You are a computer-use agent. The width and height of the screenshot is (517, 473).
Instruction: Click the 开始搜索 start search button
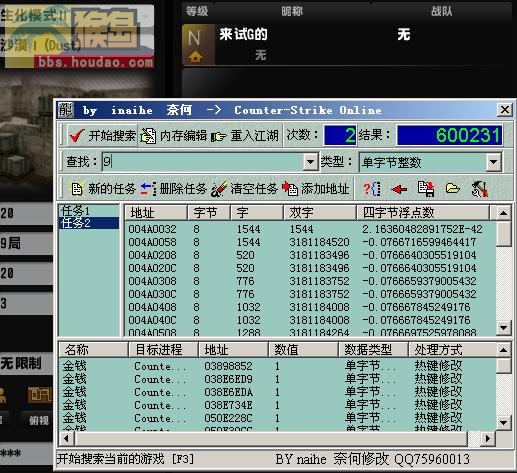click(102, 135)
